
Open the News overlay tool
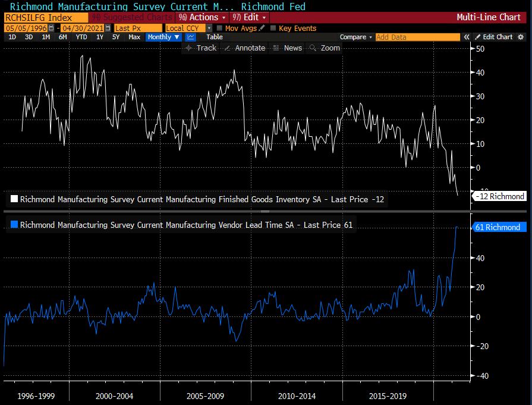pyautogui.click(x=287, y=48)
